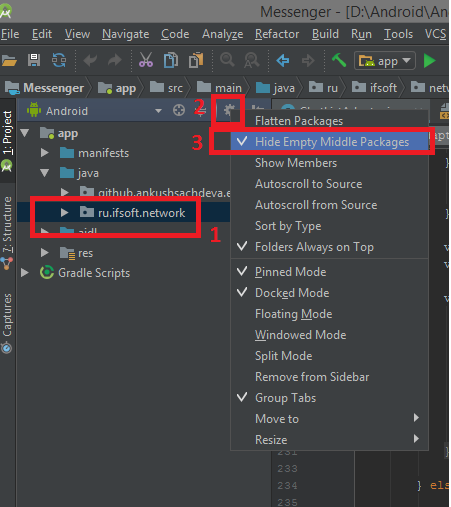
Task: Toggle Flatten Packages option
Action: tap(329, 121)
